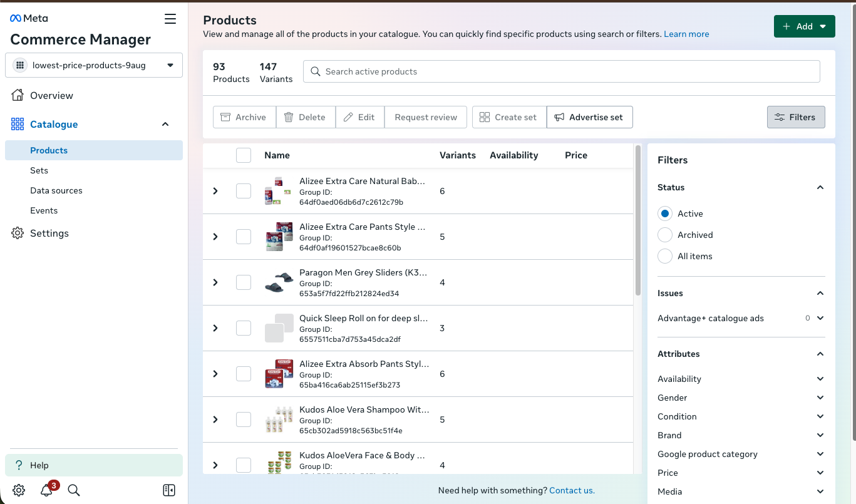Go to the Sets menu item
The width and height of the screenshot is (856, 504).
(39, 170)
